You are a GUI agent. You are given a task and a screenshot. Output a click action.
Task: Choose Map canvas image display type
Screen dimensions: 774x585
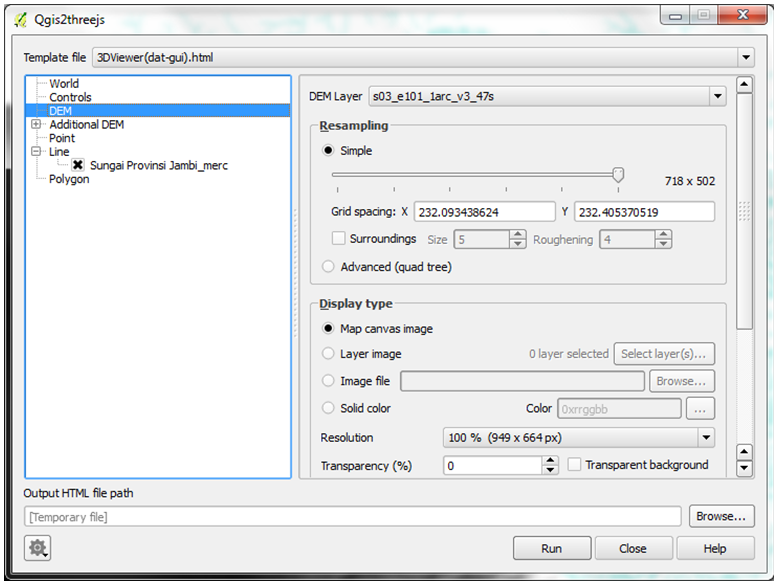pos(328,328)
